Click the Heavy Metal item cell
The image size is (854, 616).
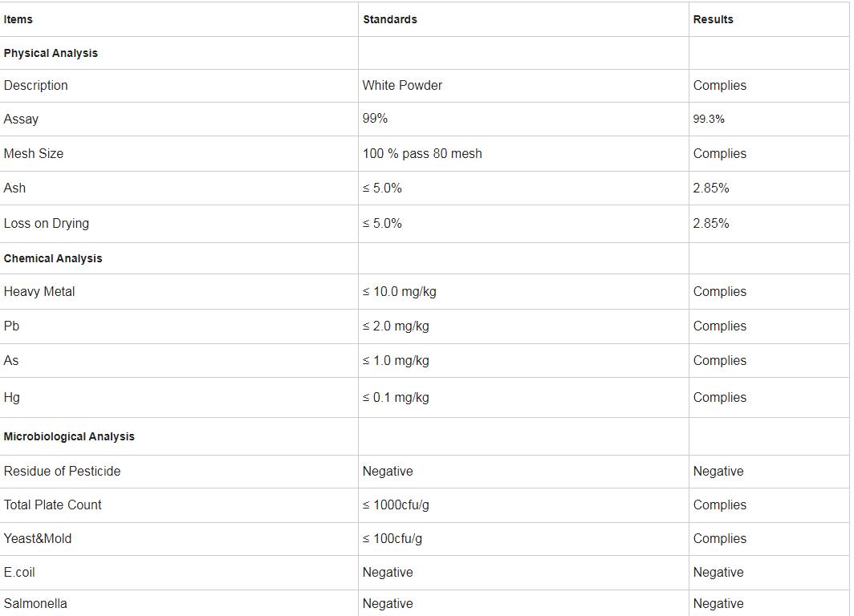click(39, 292)
